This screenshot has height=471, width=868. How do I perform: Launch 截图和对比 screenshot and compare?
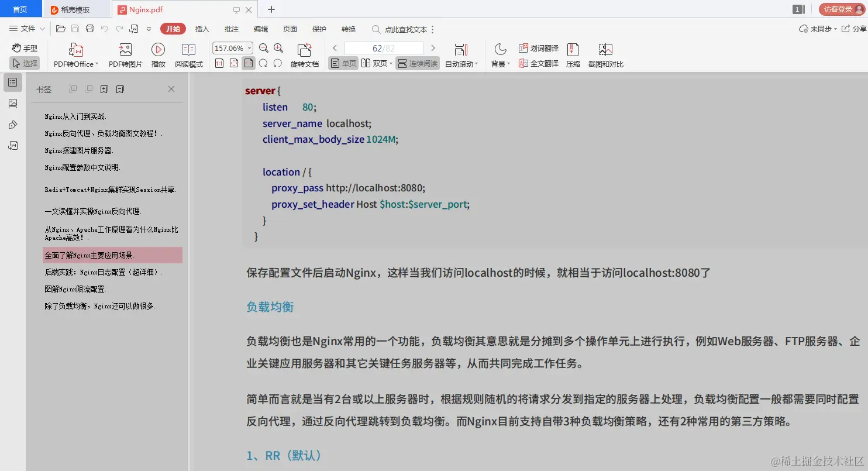[605, 54]
